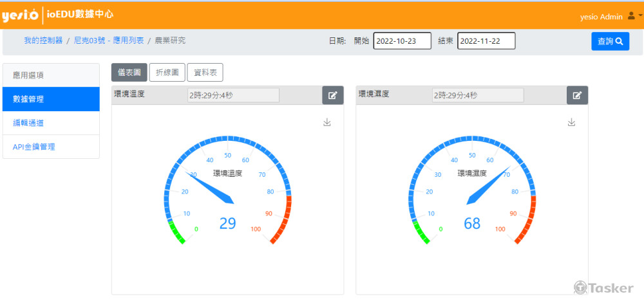Click the 環境溫度 time field
This screenshot has width=644, height=301.
[x=233, y=95]
